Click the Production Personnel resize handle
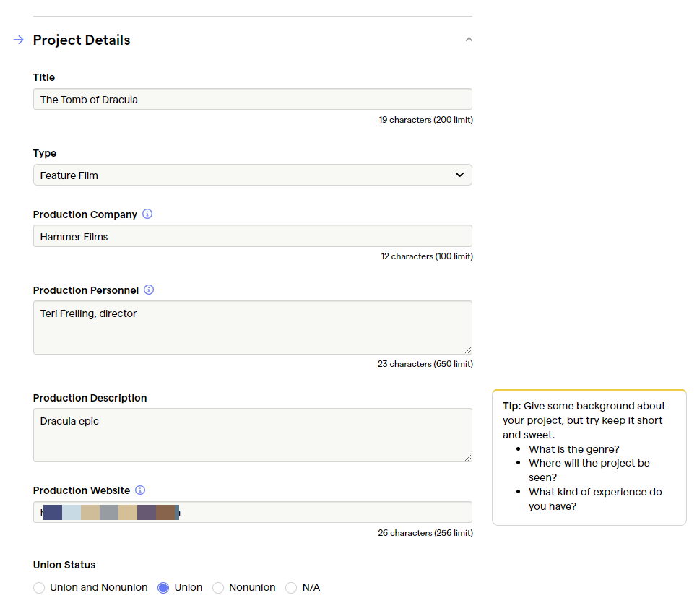697x616 pixels. [467, 350]
